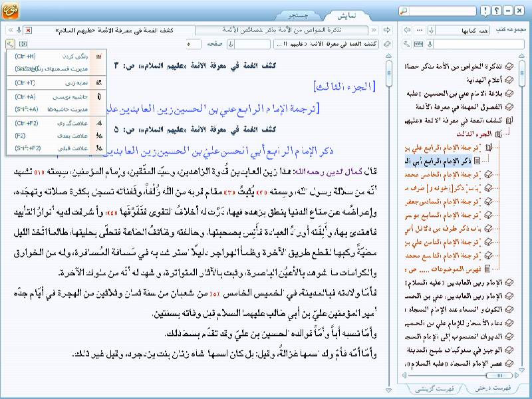
Task: Collapse the open book كشف الغمة tree node
Action: coord(509,120)
